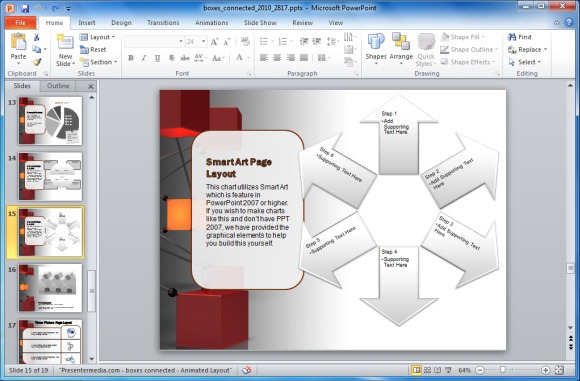Click the zoom out minus icon
Screen dimensions: 580x381
pyautogui.click(x=479, y=370)
